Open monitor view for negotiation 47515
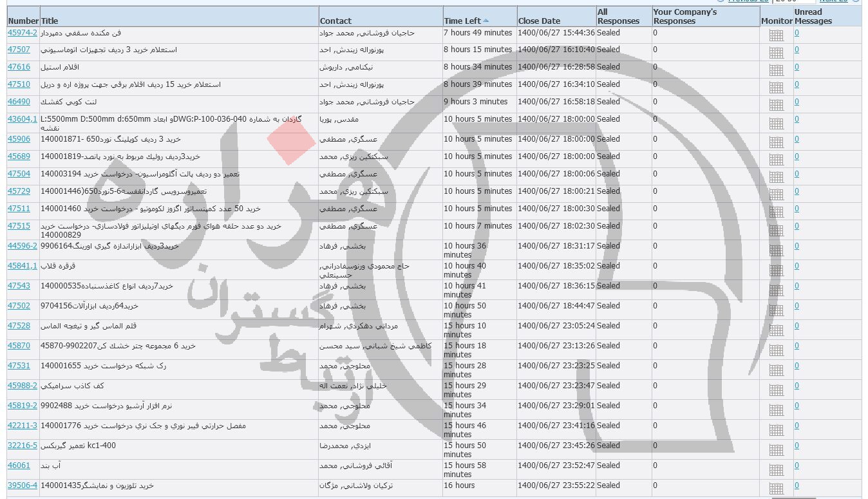 (x=776, y=230)
